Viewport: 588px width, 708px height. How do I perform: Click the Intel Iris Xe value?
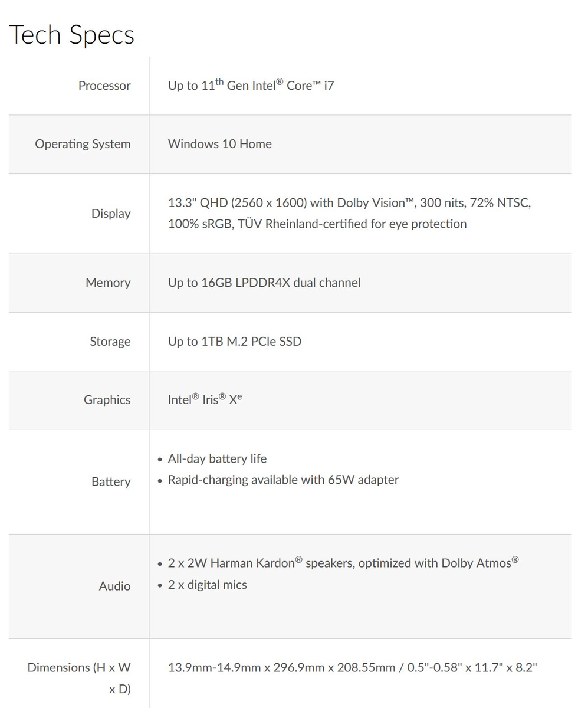point(205,399)
